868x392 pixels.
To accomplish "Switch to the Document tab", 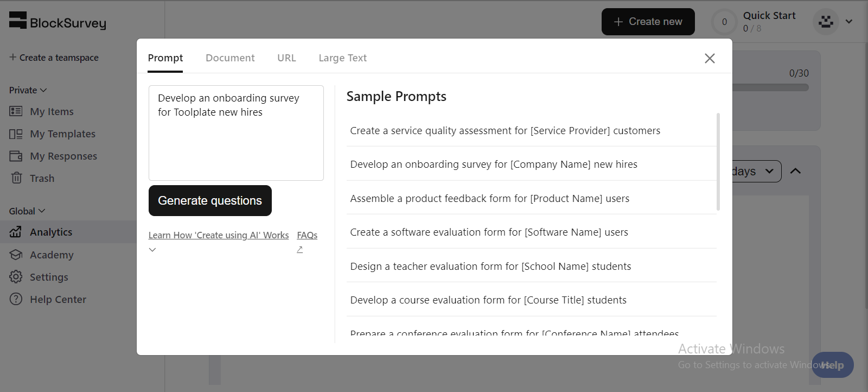I will (230, 58).
